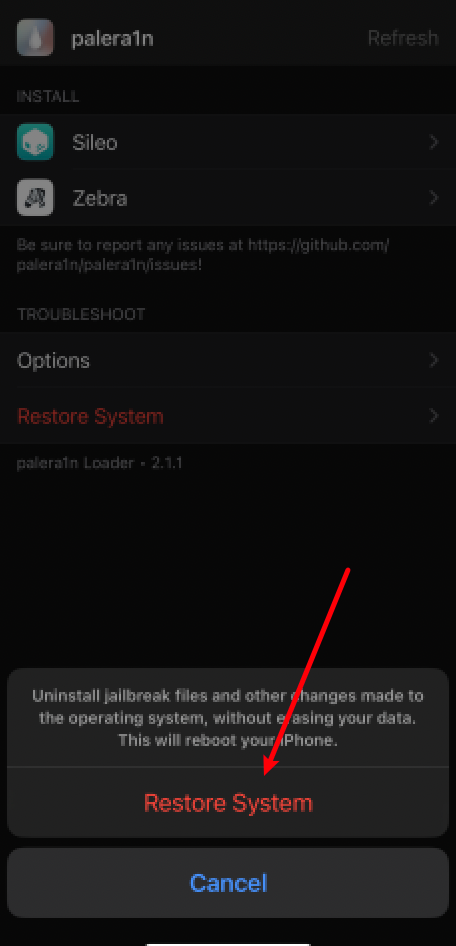The image size is (456, 946).
Task: Tap the palera1n Loader 2.1.1 version text
Action: point(100,464)
